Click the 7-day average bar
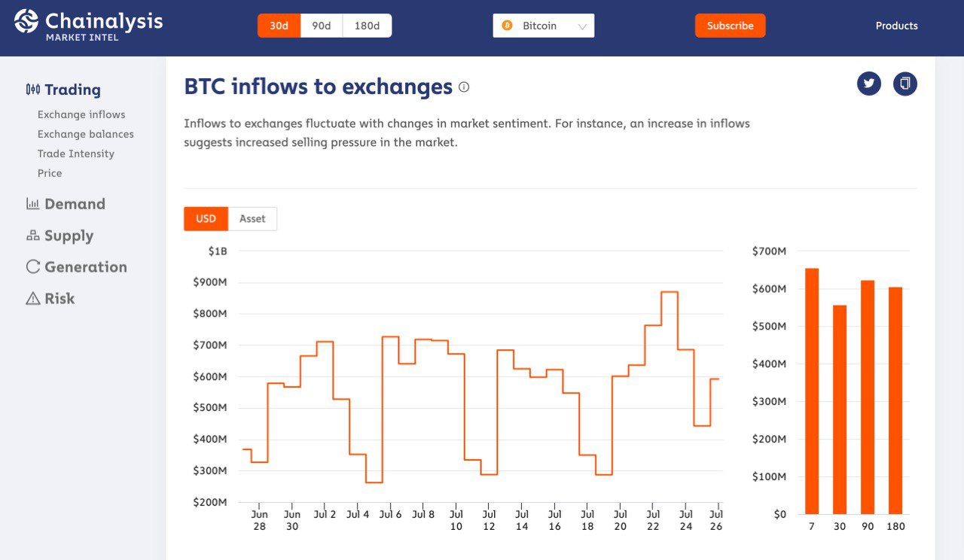 (x=812, y=391)
